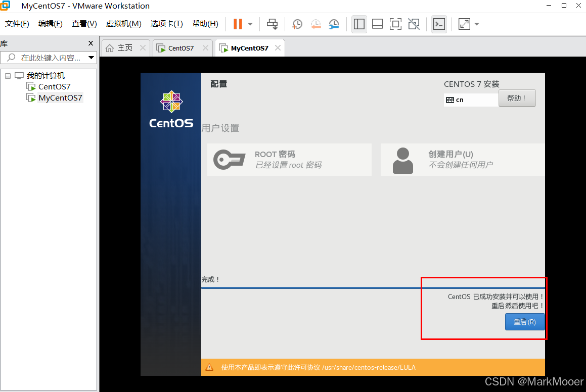Open the 选项卡(T) menu
Screen dimensions: 586x392
tap(167, 24)
